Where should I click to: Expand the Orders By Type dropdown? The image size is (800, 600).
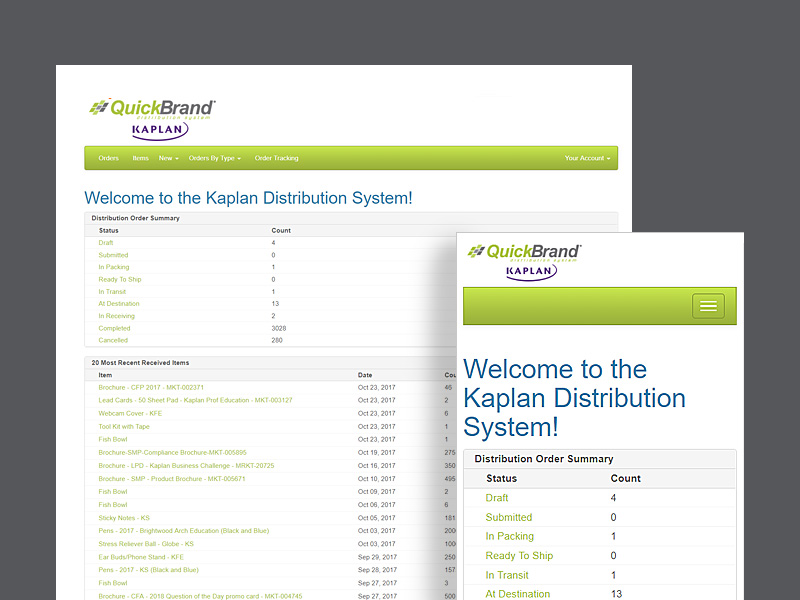coord(215,158)
